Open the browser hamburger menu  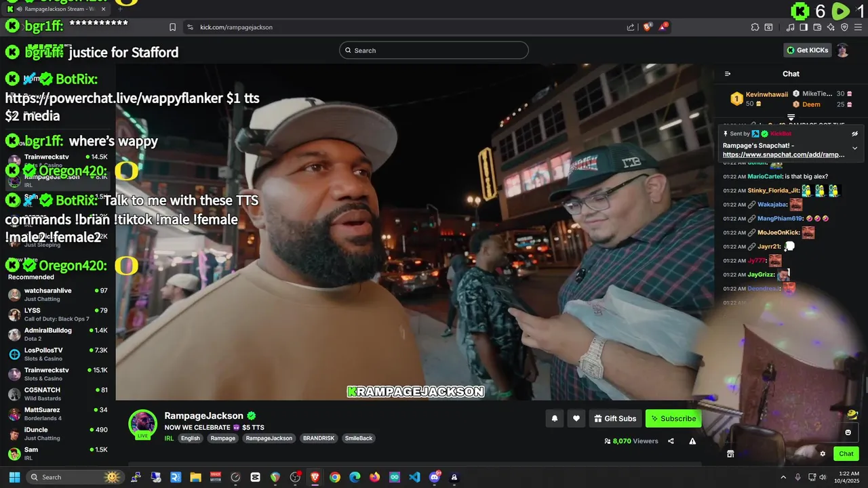[858, 27]
